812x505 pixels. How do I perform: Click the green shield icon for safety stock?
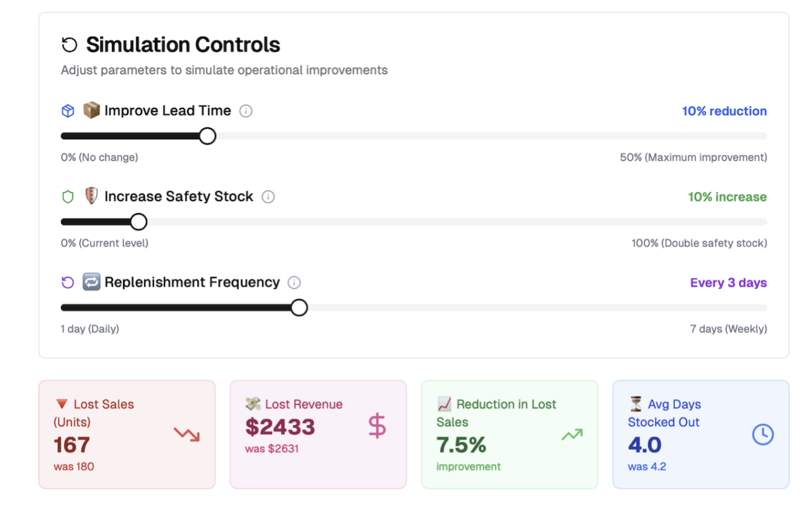coord(68,197)
